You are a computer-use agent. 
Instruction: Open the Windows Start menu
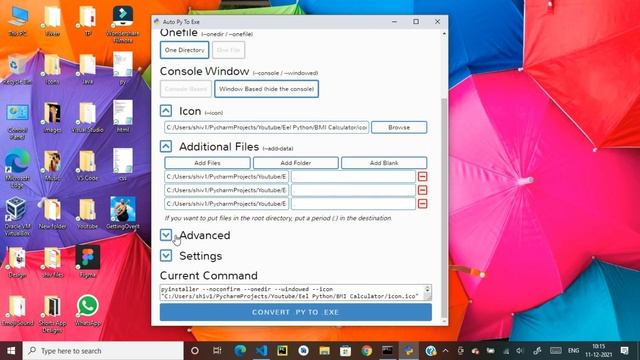[x=11, y=351]
